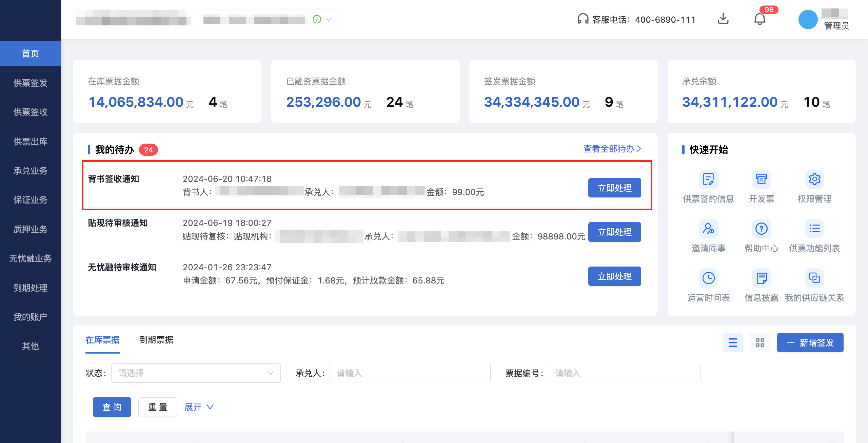Open 权限管理 via its gear icon
Viewport: 868px width, 443px height.
[x=814, y=180]
